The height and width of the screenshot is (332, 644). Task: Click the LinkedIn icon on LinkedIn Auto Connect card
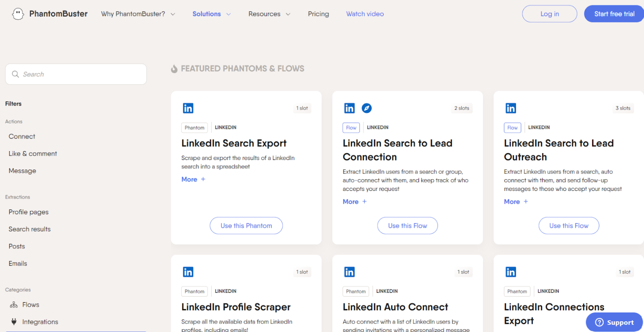click(x=349, y=271)
